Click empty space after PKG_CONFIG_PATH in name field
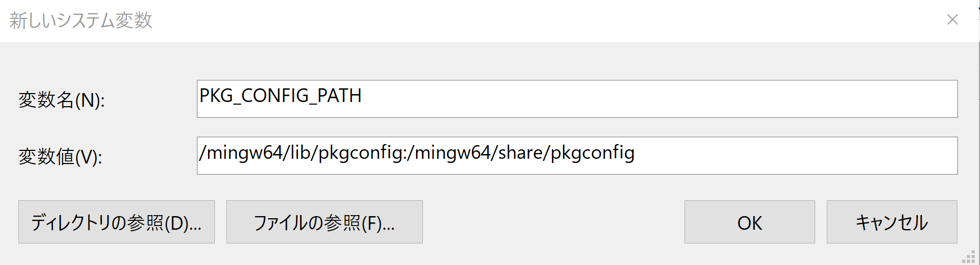The image size is (980, 265). coord(658,99)
